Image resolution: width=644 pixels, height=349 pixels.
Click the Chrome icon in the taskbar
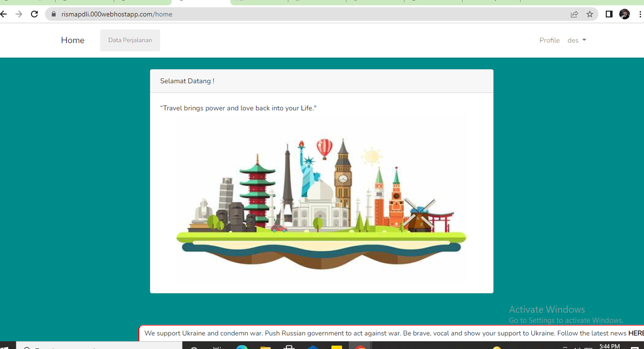360,347
